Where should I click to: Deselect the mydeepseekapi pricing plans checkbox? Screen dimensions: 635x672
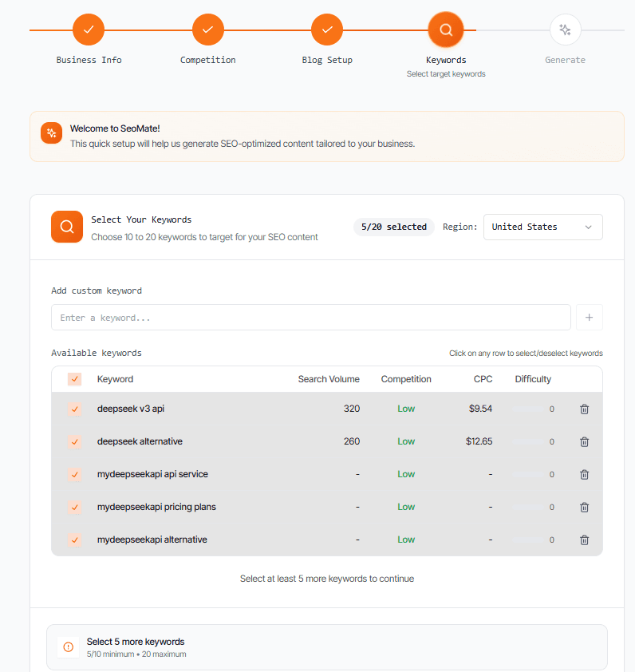74,507
